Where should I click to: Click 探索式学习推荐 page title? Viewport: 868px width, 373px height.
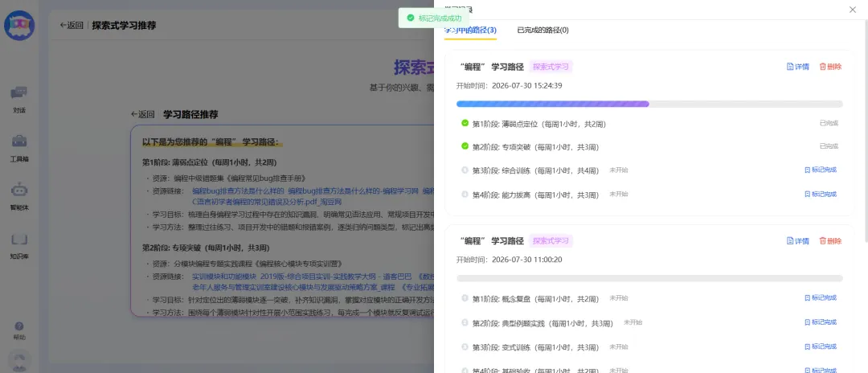124,25
